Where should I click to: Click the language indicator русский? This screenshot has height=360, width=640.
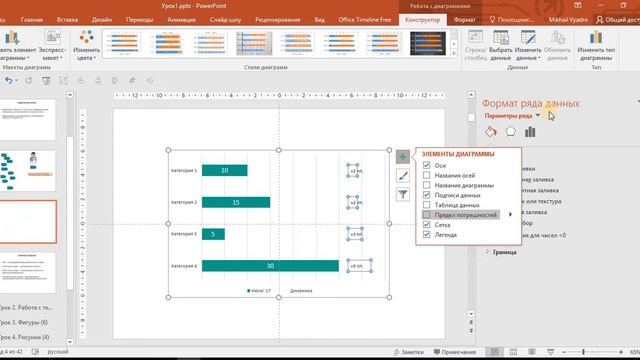point(58,351)
